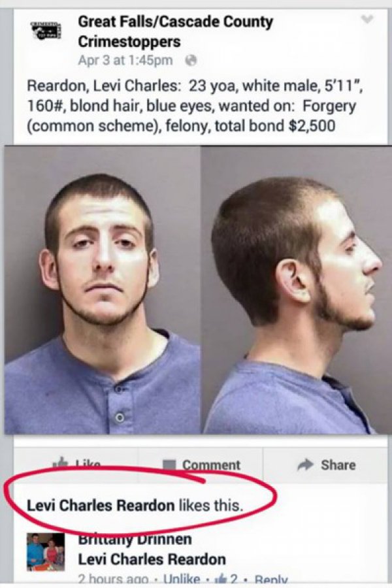Open the post timestamp Apr 3 at 1:45pm
Screen dimensions: 392x588
(x=125, y=60)
